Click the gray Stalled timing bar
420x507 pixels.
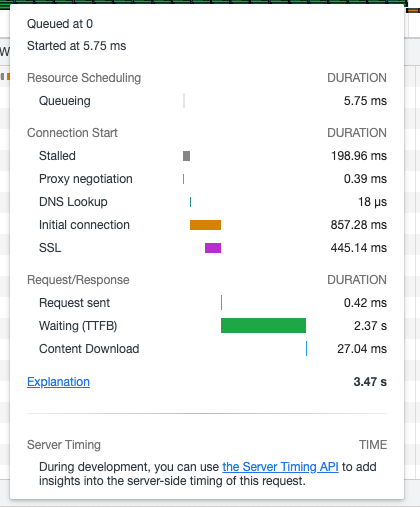(x=187, y=156)
